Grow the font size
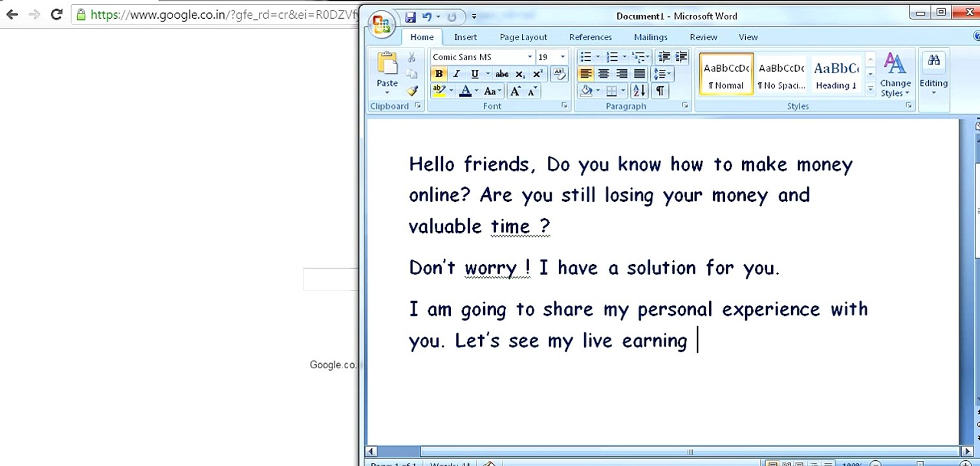 pos(516,91)
